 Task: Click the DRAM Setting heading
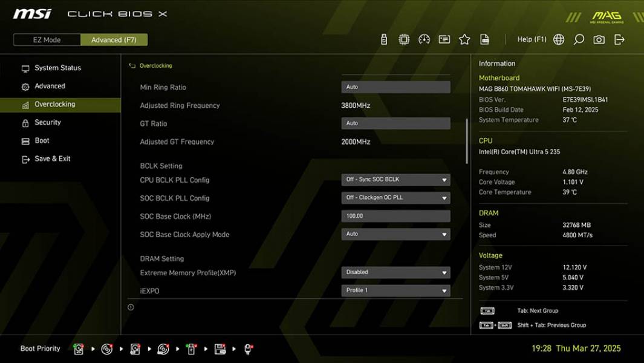(162, 259)
